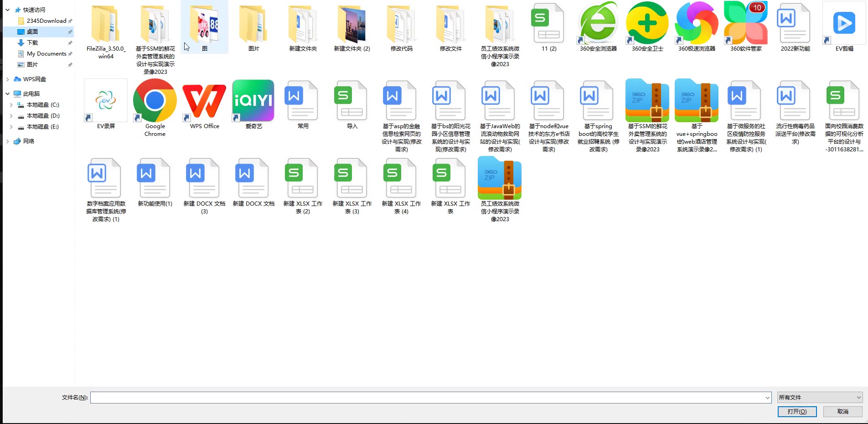This screenshot has height=424, width=868.
Task: Expand the 本地磁盘 (D:) node arrow
Action: click(x=11, y=116)
